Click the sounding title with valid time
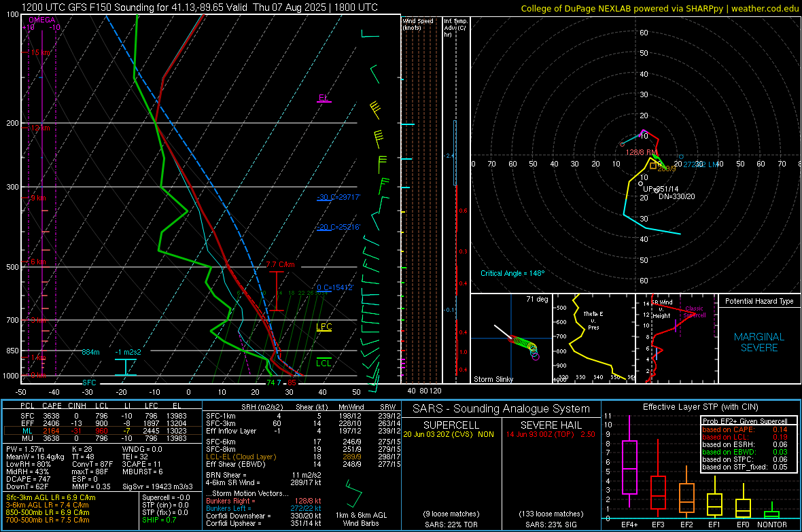This screenshot has height=532, width=802. 199,7
